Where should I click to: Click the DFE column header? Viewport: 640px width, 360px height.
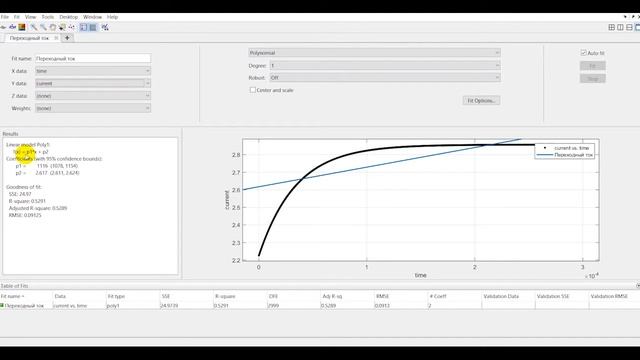[294, 296]
